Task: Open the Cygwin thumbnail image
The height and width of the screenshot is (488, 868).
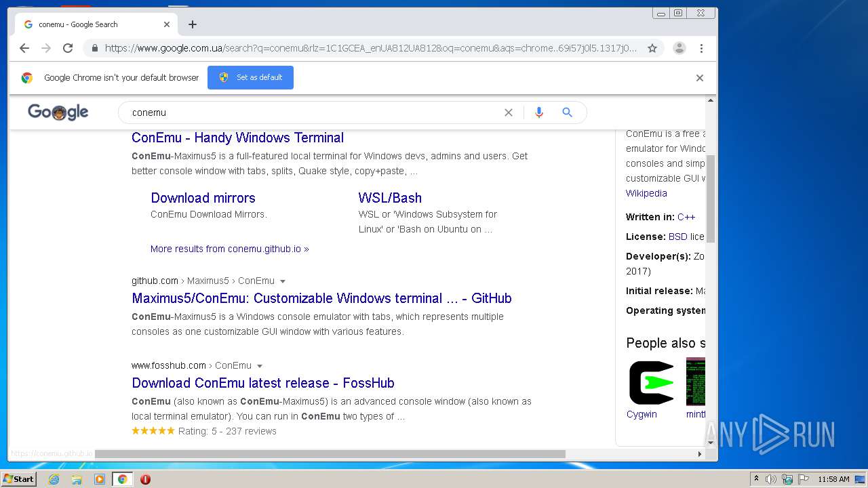Action: point(651,382)
